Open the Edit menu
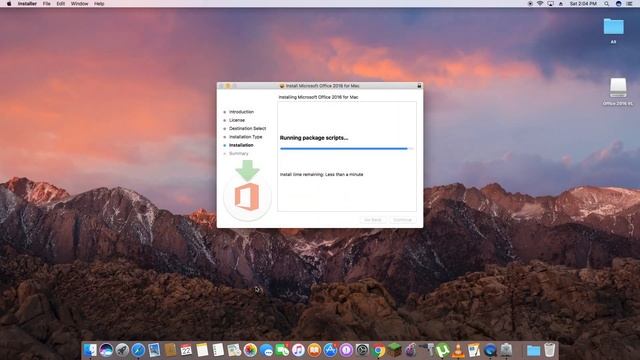The image size is (640, 360). click(x=61, y=4)
